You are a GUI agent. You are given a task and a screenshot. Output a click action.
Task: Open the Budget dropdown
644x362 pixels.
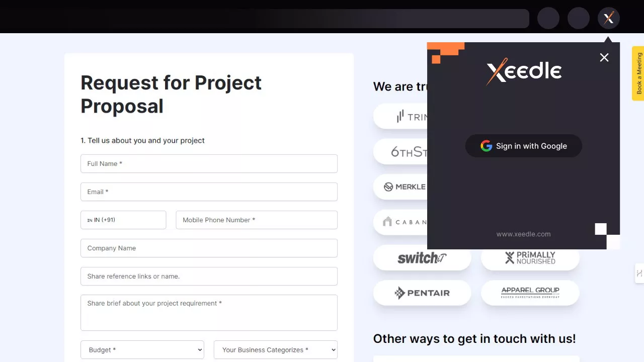(x=142, y=350)
